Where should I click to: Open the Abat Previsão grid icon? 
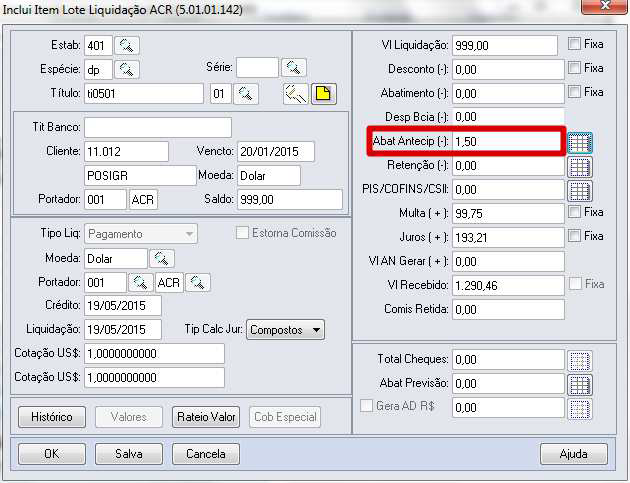coord(579,385)
